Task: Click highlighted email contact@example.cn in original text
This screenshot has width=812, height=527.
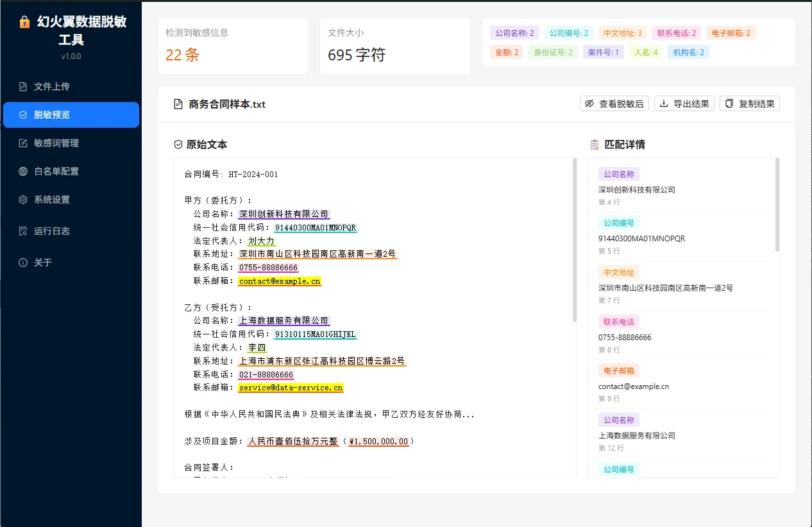Action: pos(279,281)
